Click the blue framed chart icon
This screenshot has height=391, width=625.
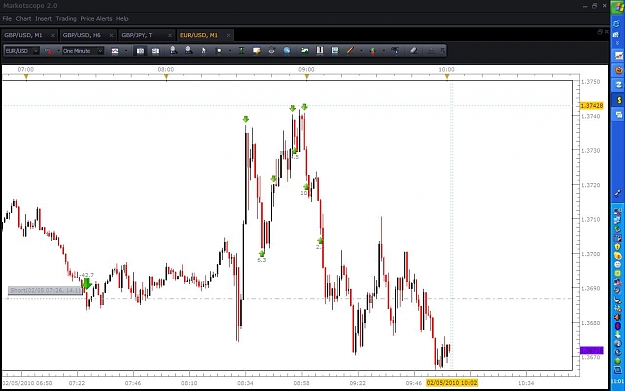[335, 51]
